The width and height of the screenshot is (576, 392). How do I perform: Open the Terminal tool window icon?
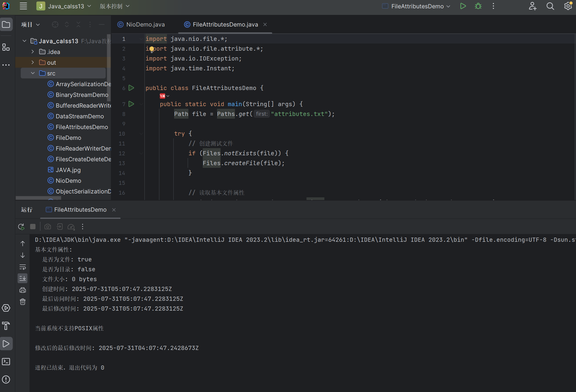point(6,362)
